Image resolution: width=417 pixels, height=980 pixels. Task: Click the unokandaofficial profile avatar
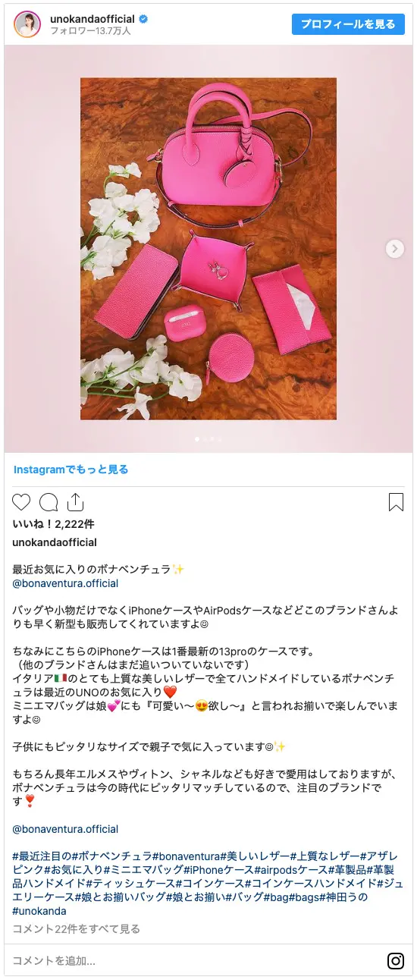tap(27, 24)
